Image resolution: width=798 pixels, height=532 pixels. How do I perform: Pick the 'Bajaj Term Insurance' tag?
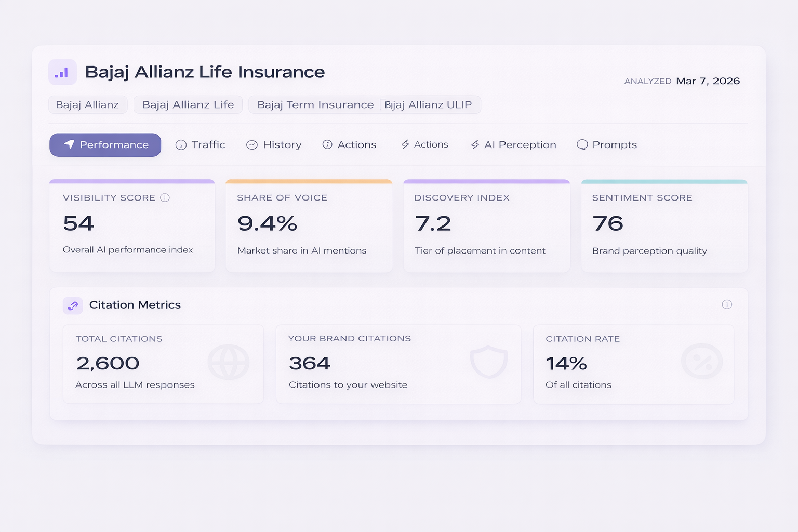315,105
